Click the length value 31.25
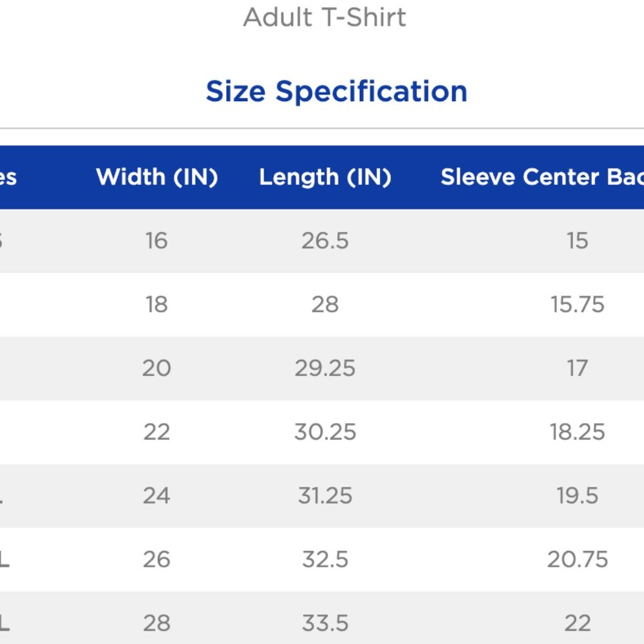 (325, 496)
